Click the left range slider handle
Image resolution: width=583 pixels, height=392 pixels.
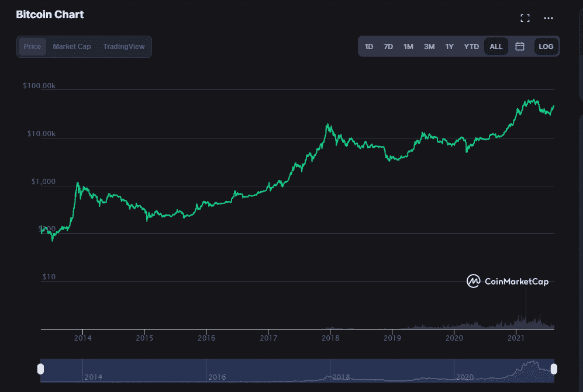40,369
